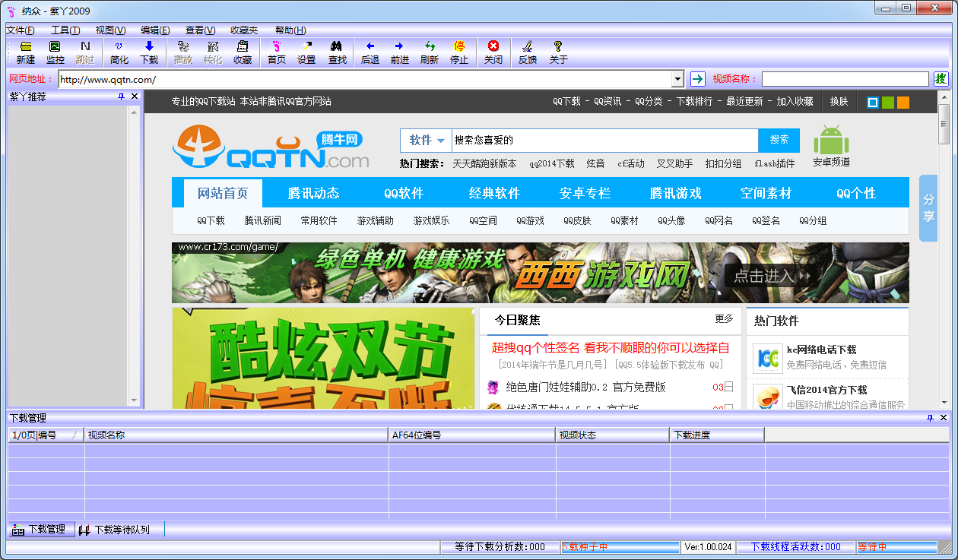Open the 安卓专栏 navigation tab
Viewport: 958px width, 560px height.
[585, 193]
